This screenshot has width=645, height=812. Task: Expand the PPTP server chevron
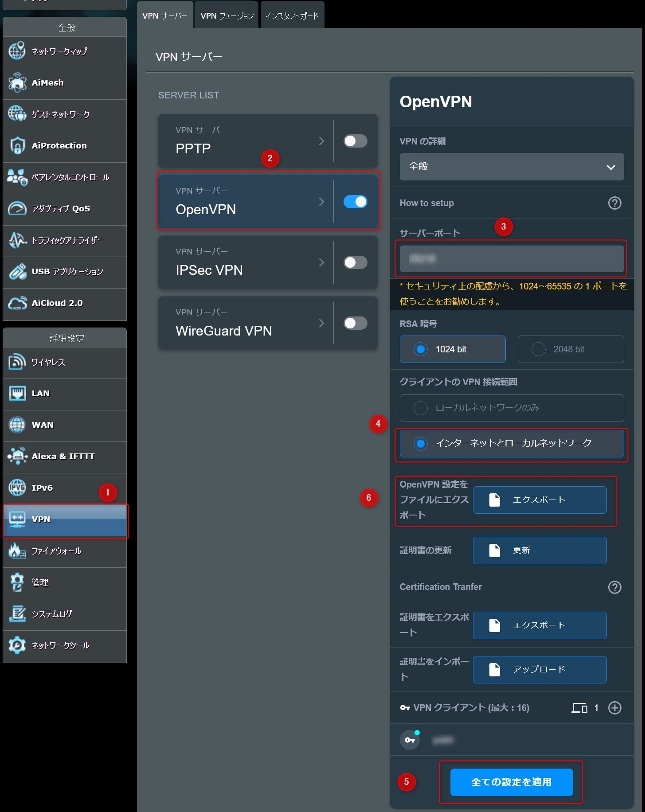321,141
